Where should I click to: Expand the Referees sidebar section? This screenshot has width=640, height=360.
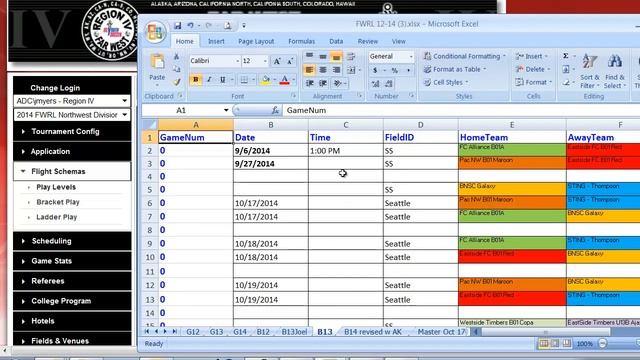[72, 281]
